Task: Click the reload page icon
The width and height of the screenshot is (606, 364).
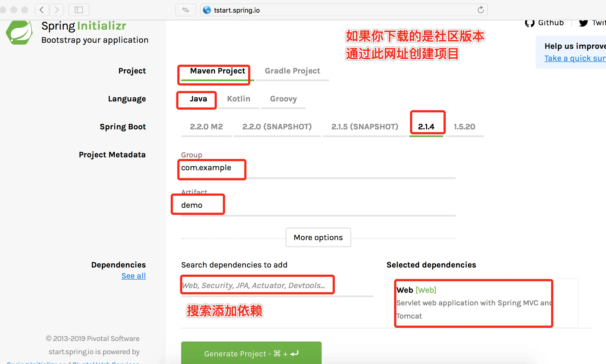Action: click(x=481, y=10)
